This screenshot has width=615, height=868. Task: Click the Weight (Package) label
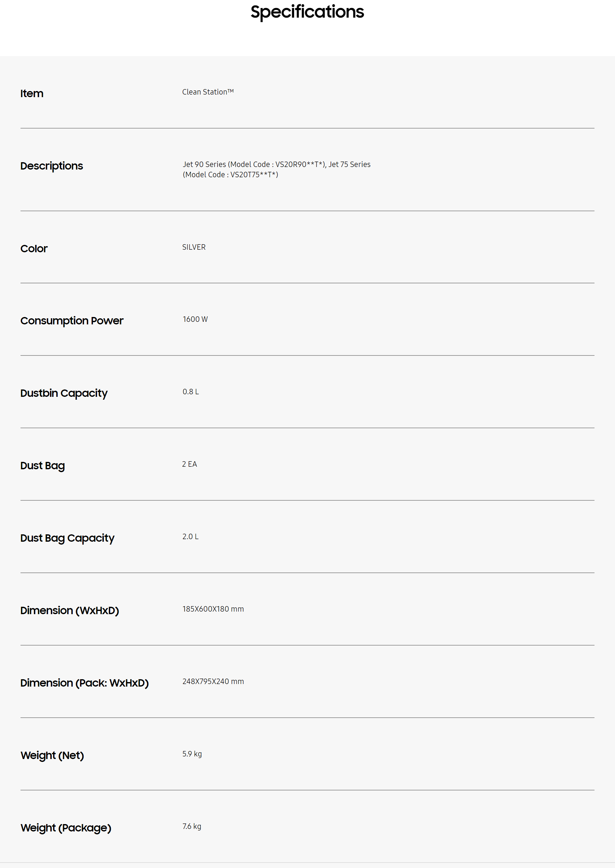click(66, 828)
